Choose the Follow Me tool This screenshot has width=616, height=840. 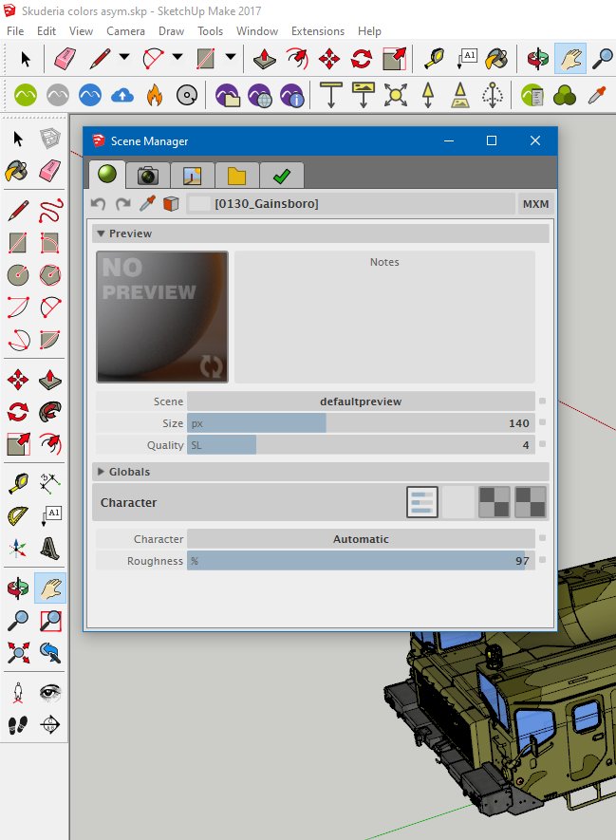point(51,412)
